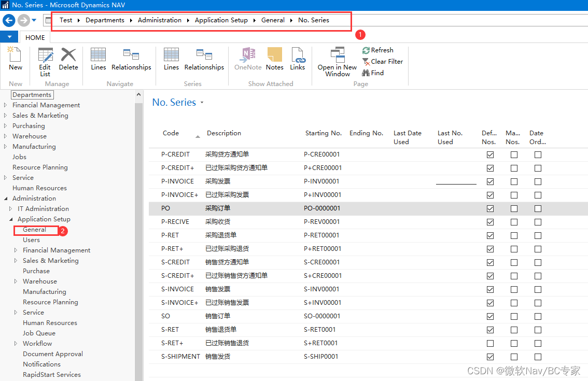Go back with the blue back arrow

pos(9,20)
